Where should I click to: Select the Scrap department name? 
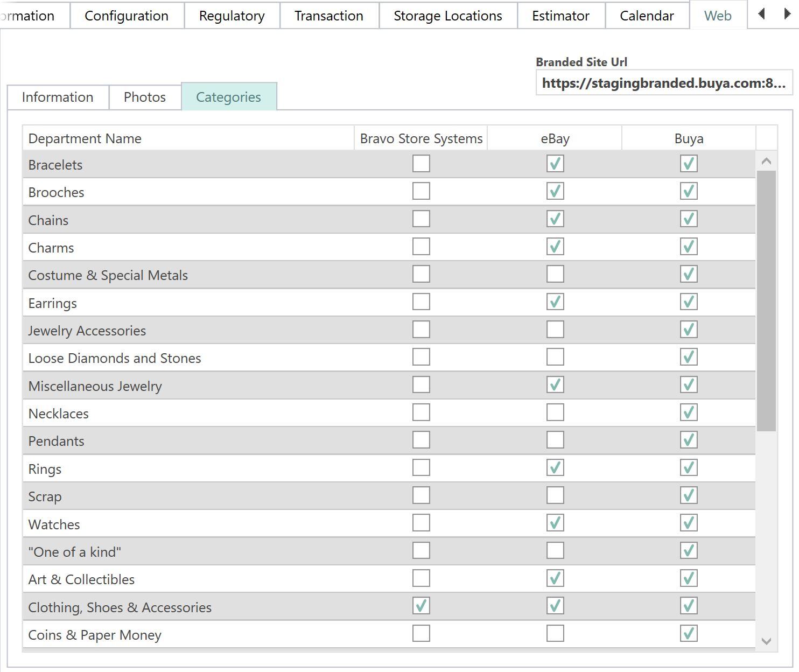(45, 496)
